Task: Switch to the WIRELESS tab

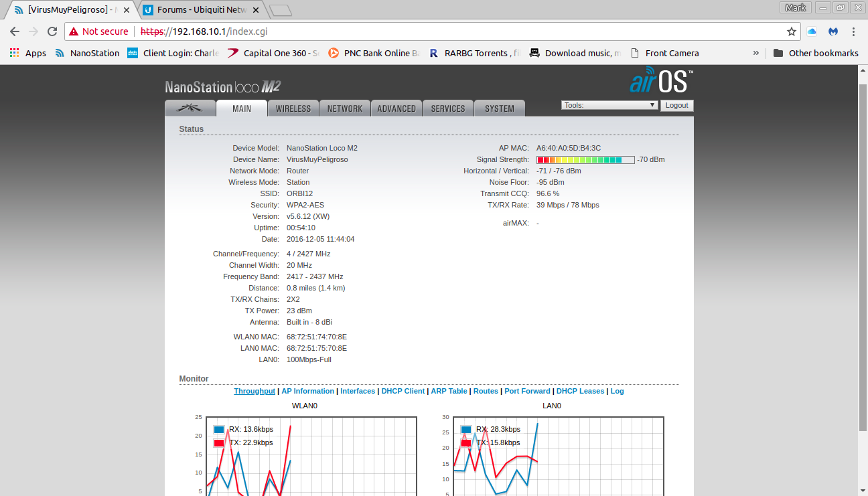Action: click(x=293, y=108)
